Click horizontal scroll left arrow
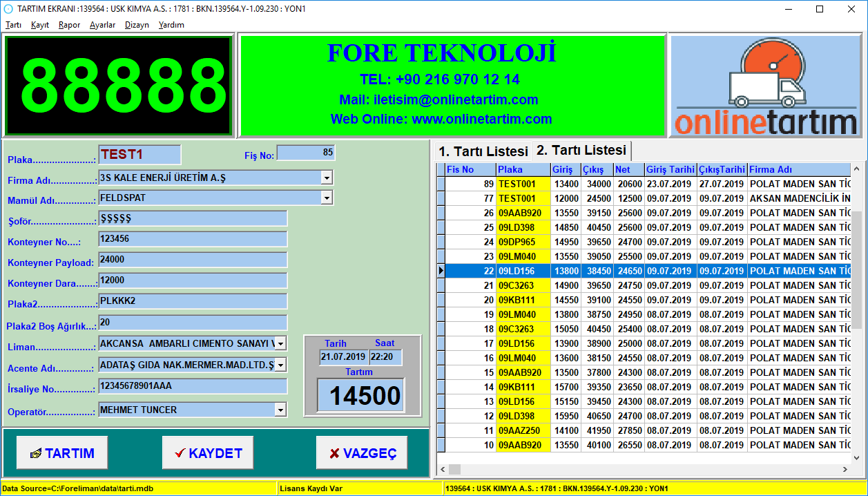The image size is (868, 496). 443,470
